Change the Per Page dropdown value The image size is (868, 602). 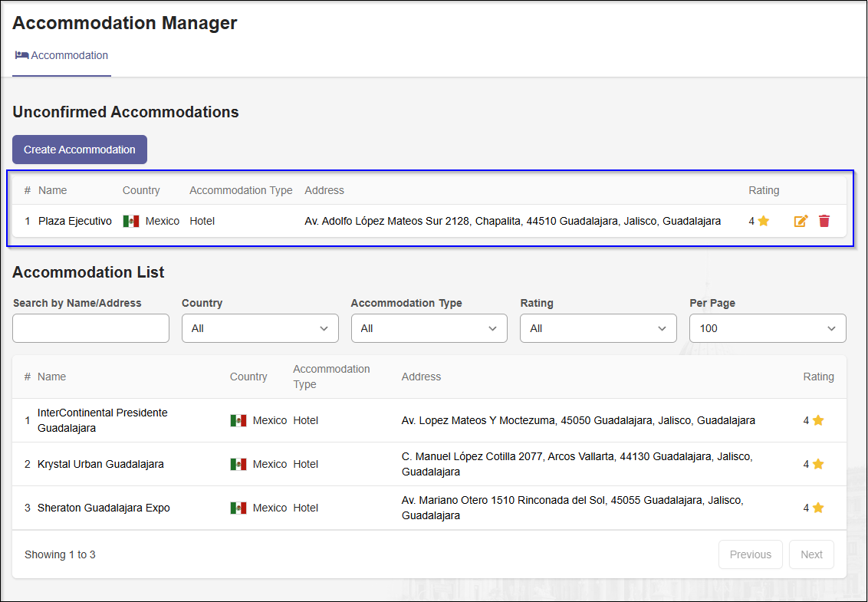(768, 328)
